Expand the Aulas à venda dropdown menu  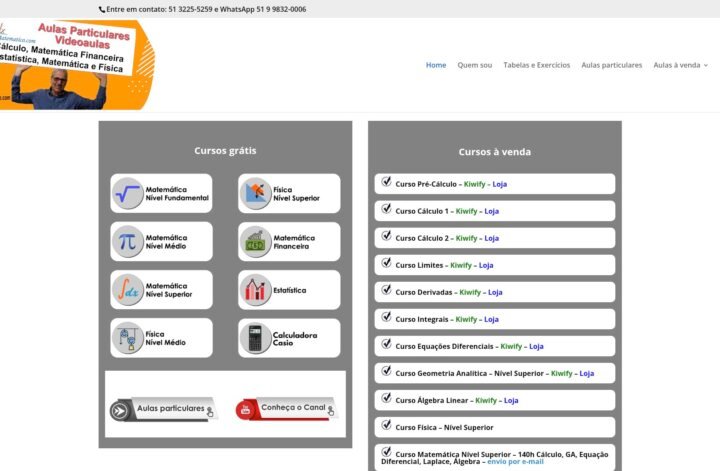[x=680, y=65]
